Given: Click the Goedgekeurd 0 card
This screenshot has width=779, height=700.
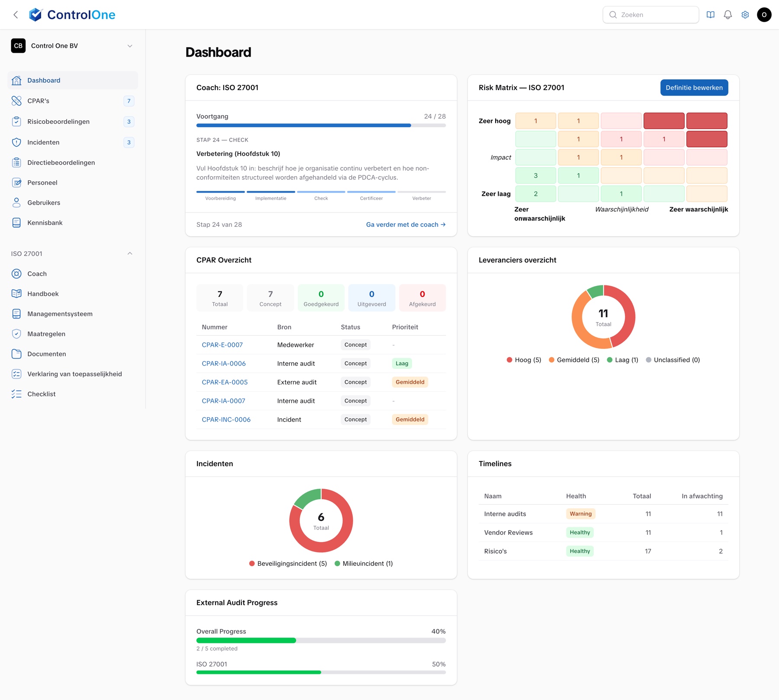Looking at the screenshot, I should [321, 298].
